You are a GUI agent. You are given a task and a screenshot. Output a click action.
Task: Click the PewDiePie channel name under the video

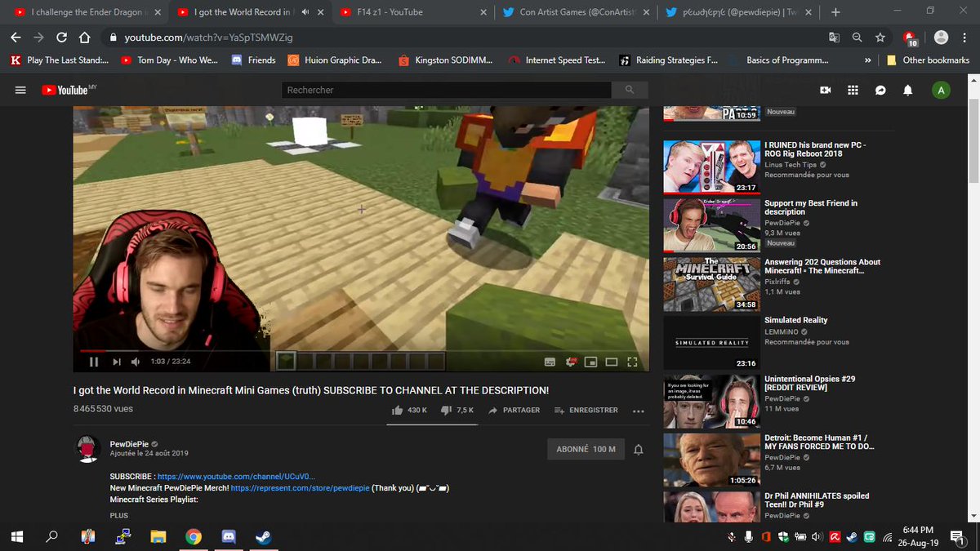point(129,444)
